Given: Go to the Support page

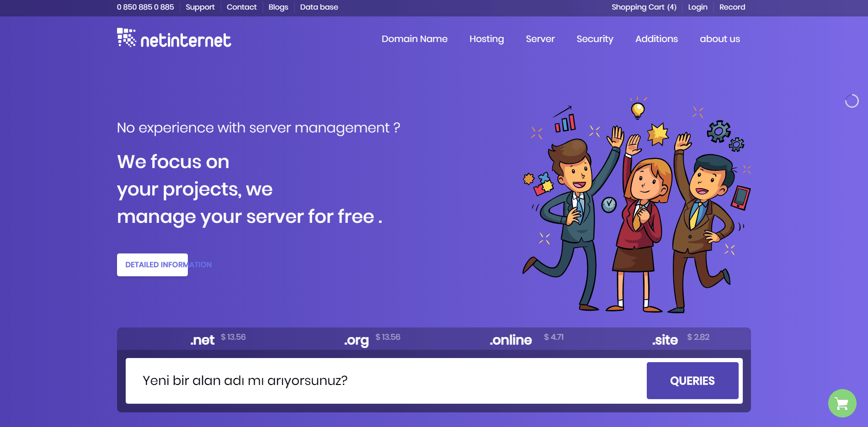Looking at the screenshot, I should click(x=200, y=7).
